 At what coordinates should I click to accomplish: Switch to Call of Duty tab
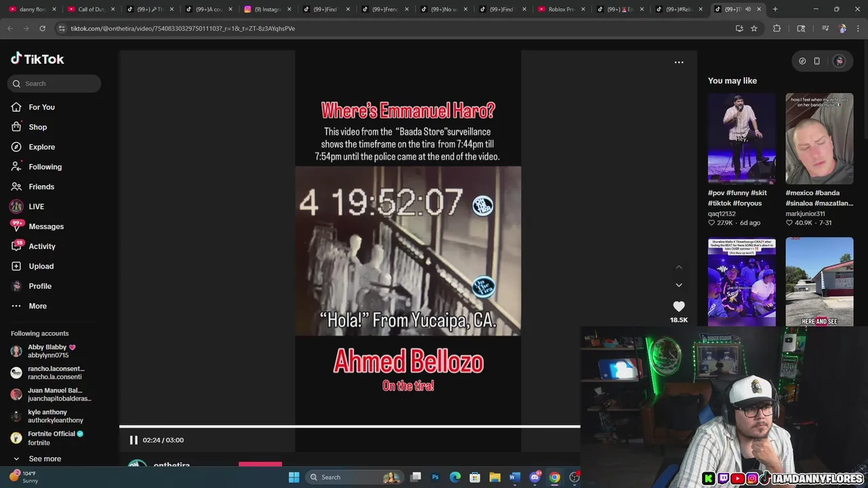coord(91,9)
